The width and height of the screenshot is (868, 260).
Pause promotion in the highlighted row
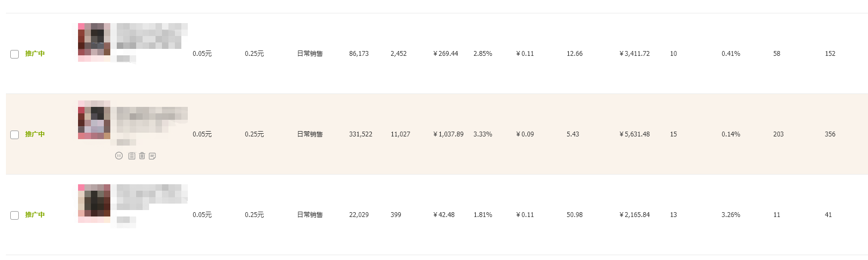point(119,156)
